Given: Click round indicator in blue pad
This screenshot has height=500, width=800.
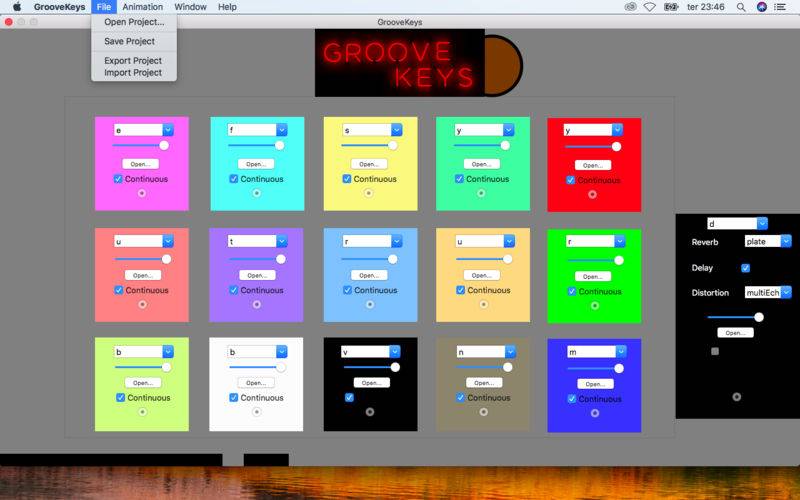Looking at the screenshot, I should point(595,413).
